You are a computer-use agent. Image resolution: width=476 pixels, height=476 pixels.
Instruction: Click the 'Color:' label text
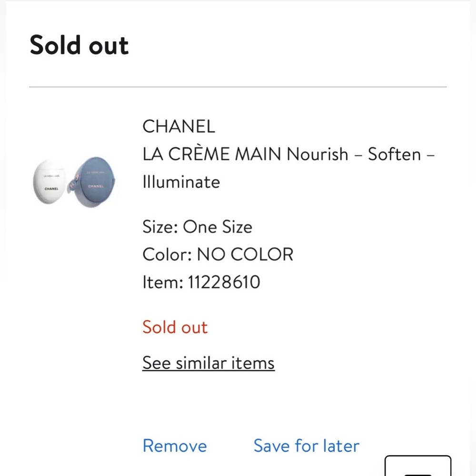coord(167,255)
